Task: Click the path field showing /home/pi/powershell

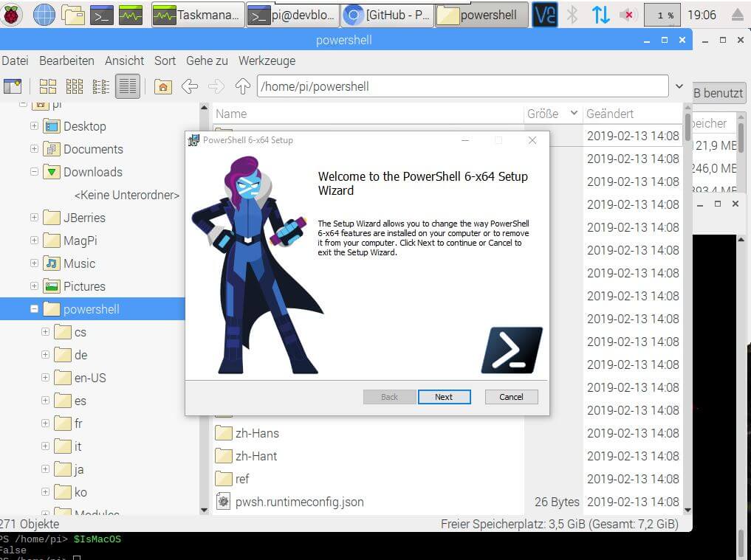Action: tap(462, 86)
